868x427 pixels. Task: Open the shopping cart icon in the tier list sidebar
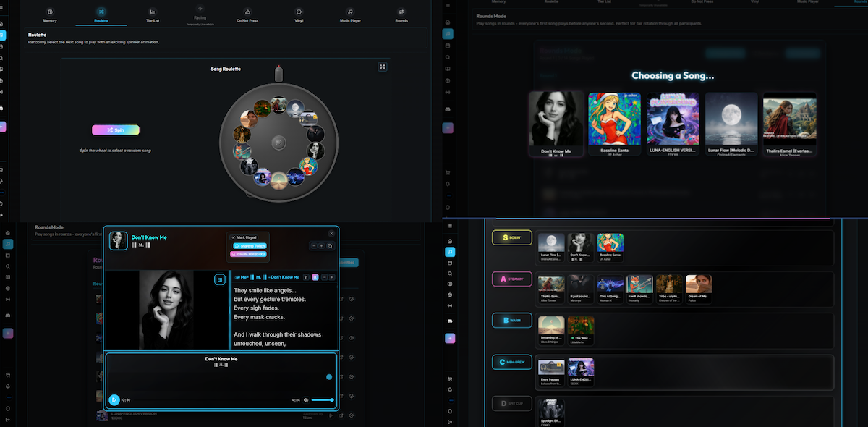point(449,379)
